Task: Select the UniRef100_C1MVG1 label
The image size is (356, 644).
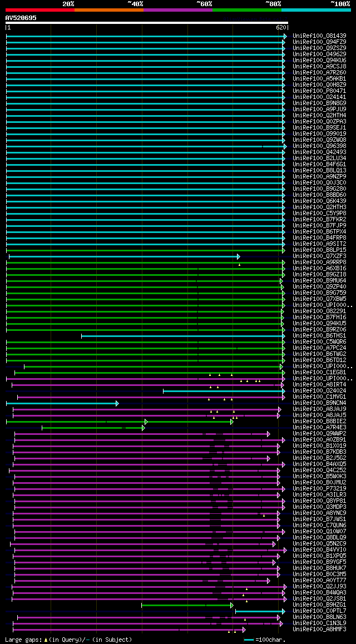Action: (x=319, y=397)
